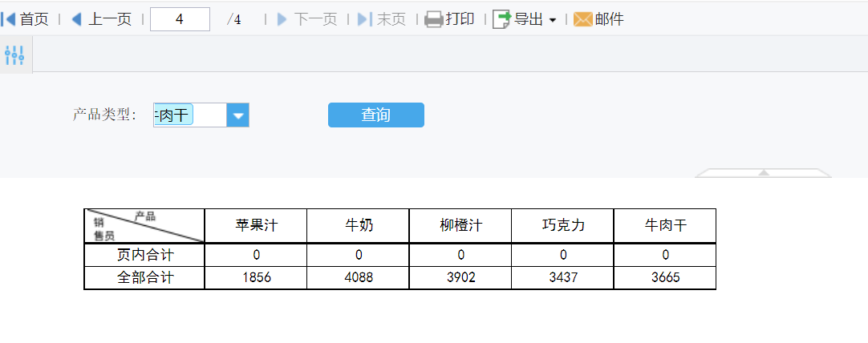Screen dimensions: 868x343
Task: Select the 巧克力 column header
Action: [562, 226]
